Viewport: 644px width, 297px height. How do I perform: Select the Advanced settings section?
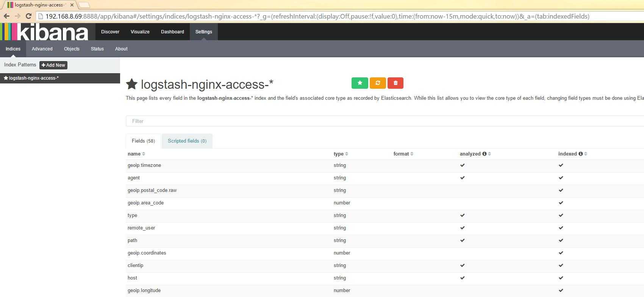(x=42, y=49)
